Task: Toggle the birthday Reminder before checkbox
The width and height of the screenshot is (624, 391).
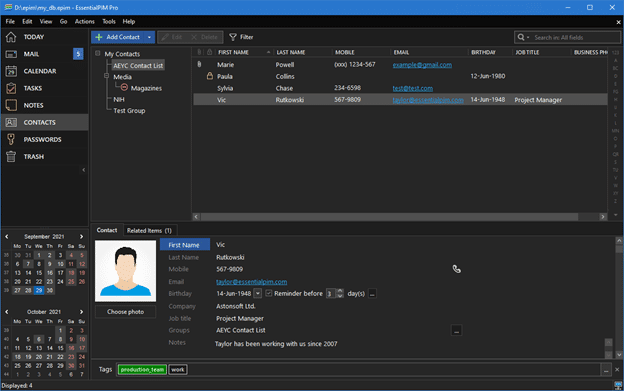Action: (x=269, y=293)
